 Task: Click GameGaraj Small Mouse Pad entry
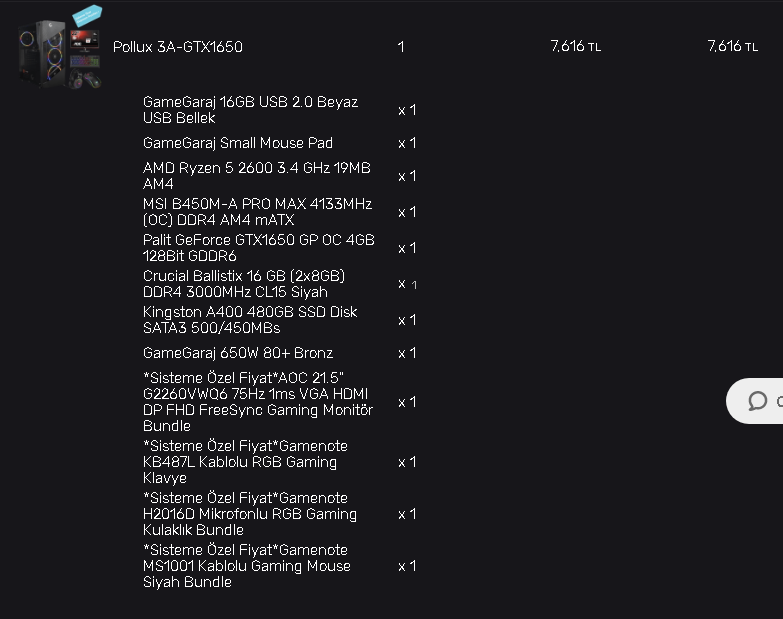tap(238, 143)
